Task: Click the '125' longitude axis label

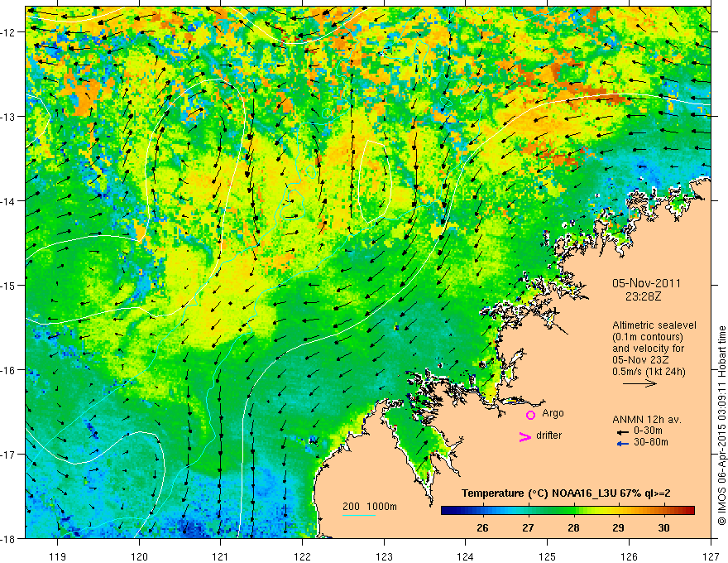Action: click(x=548, y=556)
